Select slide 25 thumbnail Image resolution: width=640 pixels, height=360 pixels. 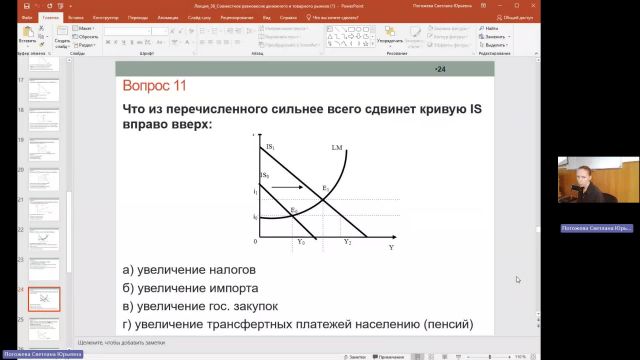coord(44,329)
